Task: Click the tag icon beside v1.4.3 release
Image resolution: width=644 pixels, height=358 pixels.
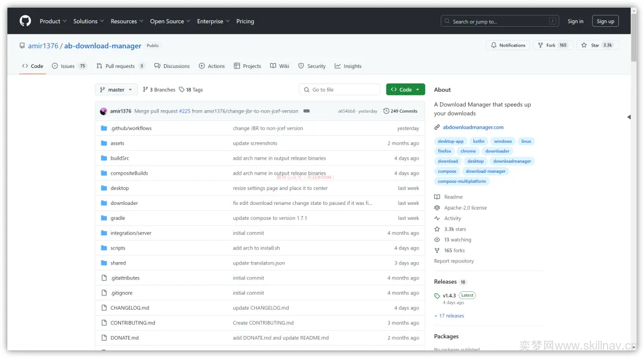Action: click(437, 295)
